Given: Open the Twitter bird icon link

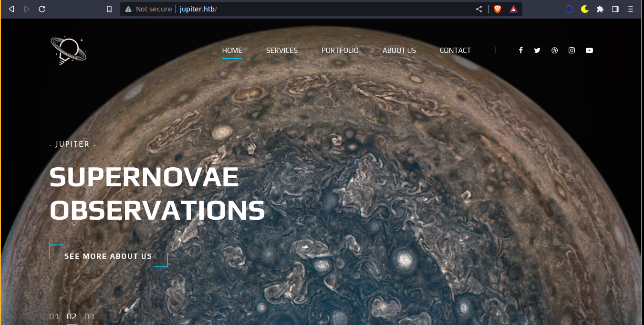Looking at the screenshot, I should [537, 51].
